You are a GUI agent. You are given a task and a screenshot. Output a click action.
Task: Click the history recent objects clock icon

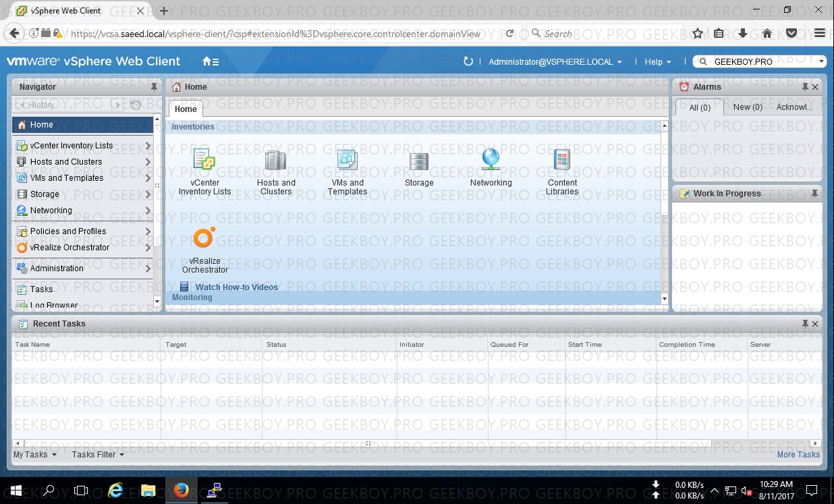click(x=136, y=105)
